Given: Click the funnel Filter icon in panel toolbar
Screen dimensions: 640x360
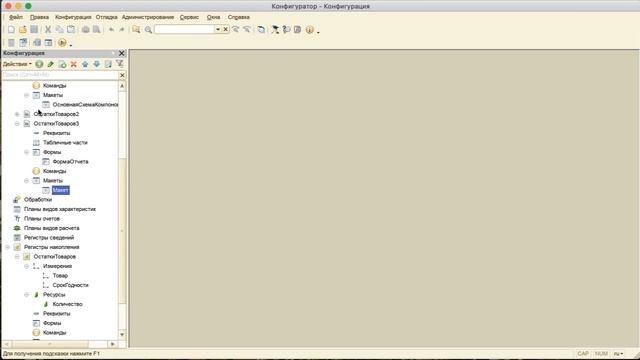Looking at the screenshot, I should coord(120,64).
